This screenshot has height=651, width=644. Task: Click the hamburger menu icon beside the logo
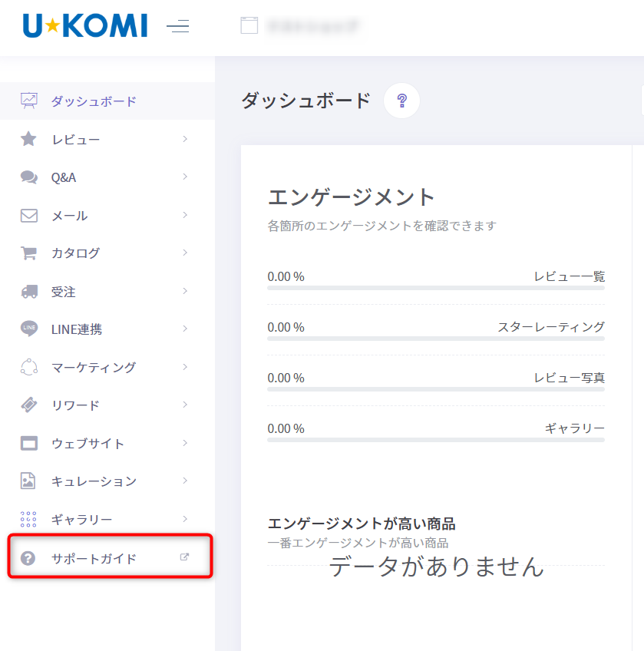pyautogui.click(x=178, y=25)
